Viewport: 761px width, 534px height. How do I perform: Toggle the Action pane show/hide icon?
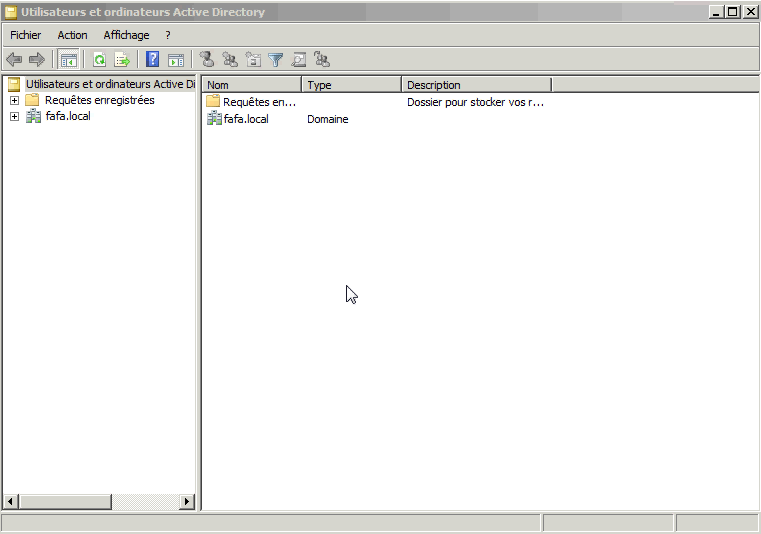[x=176, y=60]
